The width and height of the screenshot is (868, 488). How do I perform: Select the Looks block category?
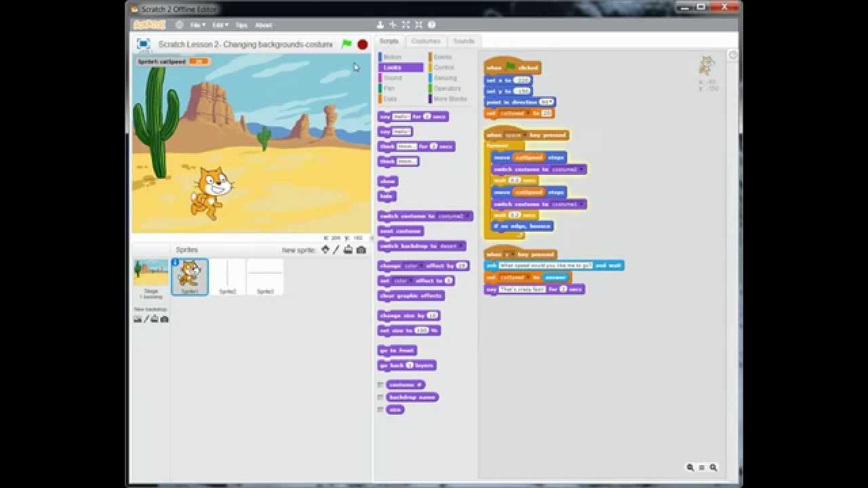click(x=401, y=67)
